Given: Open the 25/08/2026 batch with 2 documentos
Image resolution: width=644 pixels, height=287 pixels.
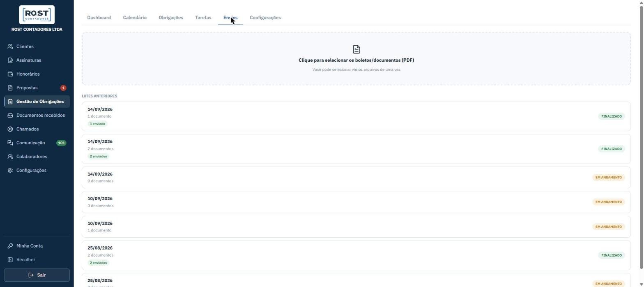Looking at the screenshot, I should coord(356,255).
